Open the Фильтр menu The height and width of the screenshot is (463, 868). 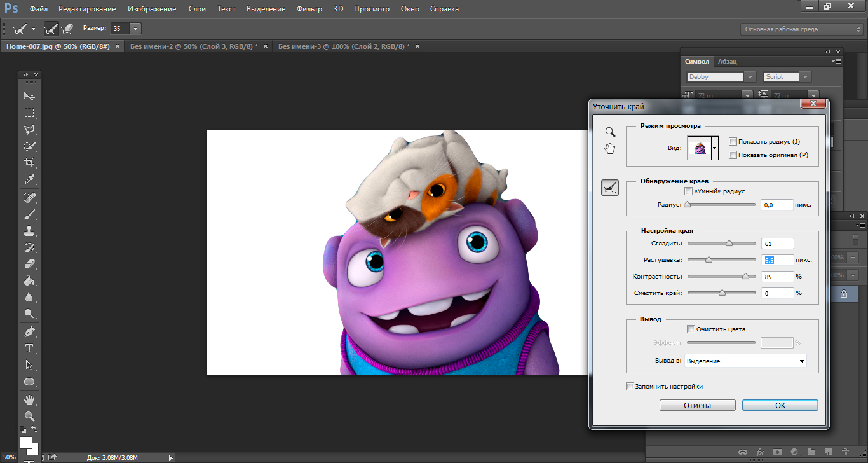coord(311,10)
